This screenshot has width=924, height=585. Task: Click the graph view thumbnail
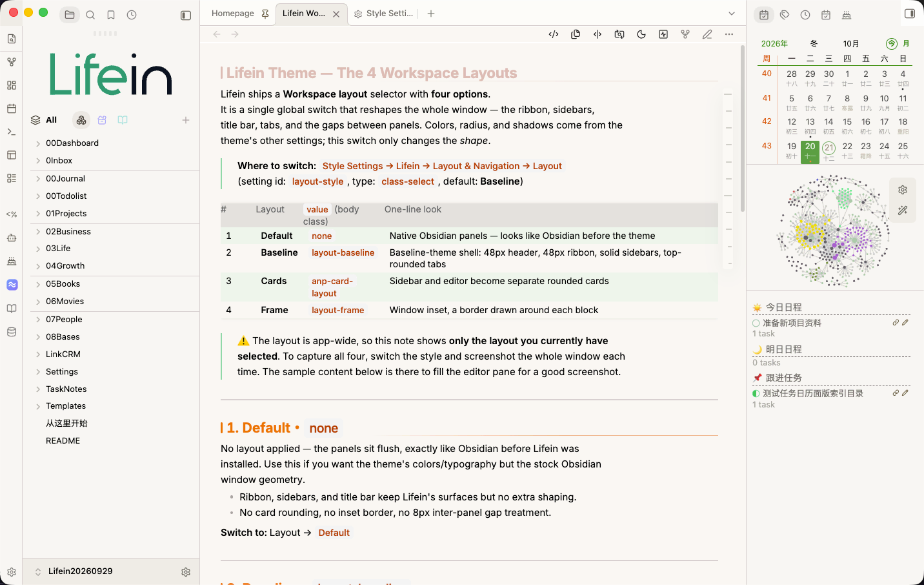click(834, 231)
